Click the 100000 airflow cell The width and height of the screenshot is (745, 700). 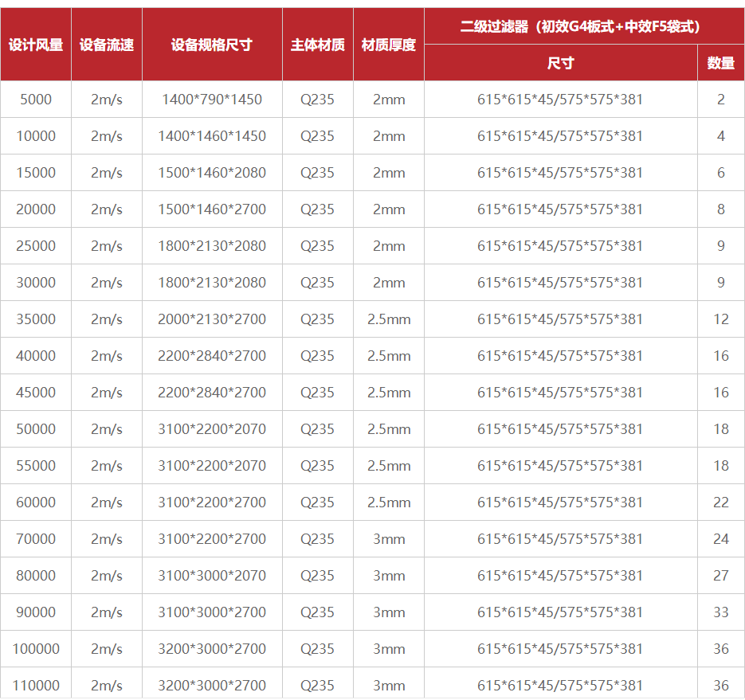(x=36, y=649)
